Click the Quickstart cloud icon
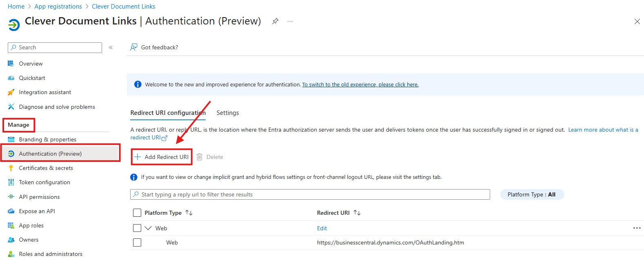The image size is (644, 260). 11,78
